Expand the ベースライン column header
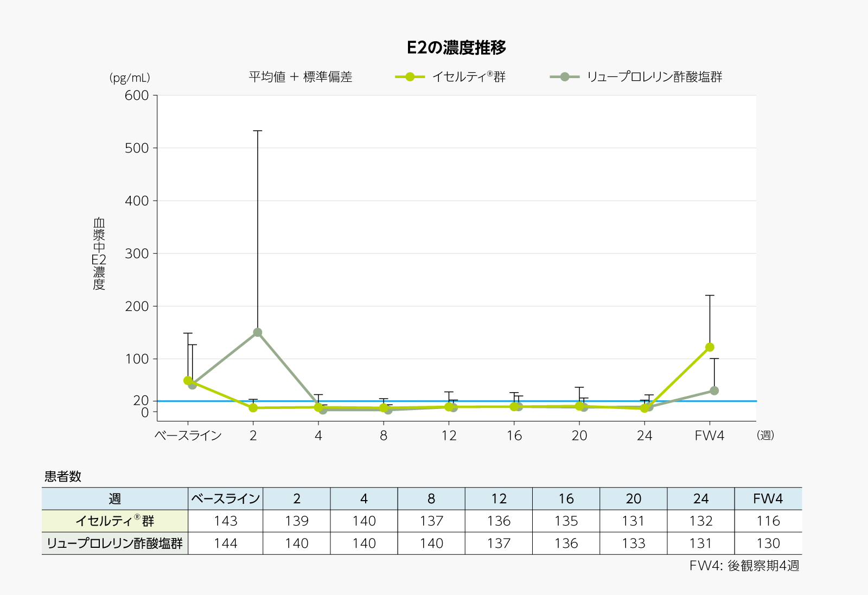868x595 pixels. tap(225, 498)
